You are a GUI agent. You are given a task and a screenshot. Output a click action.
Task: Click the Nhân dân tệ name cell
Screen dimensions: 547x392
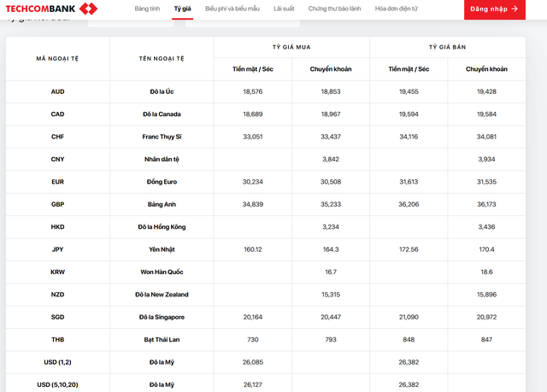(162, 159)
